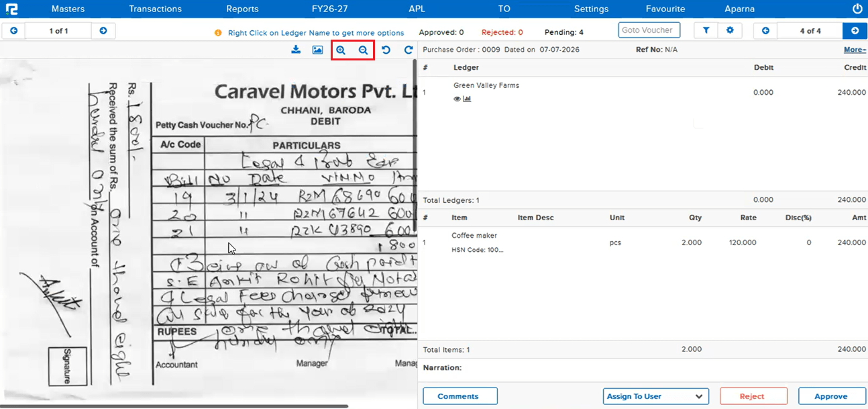Open the Assign To User dropdown

pyautogui.click(x=656, y=396)
